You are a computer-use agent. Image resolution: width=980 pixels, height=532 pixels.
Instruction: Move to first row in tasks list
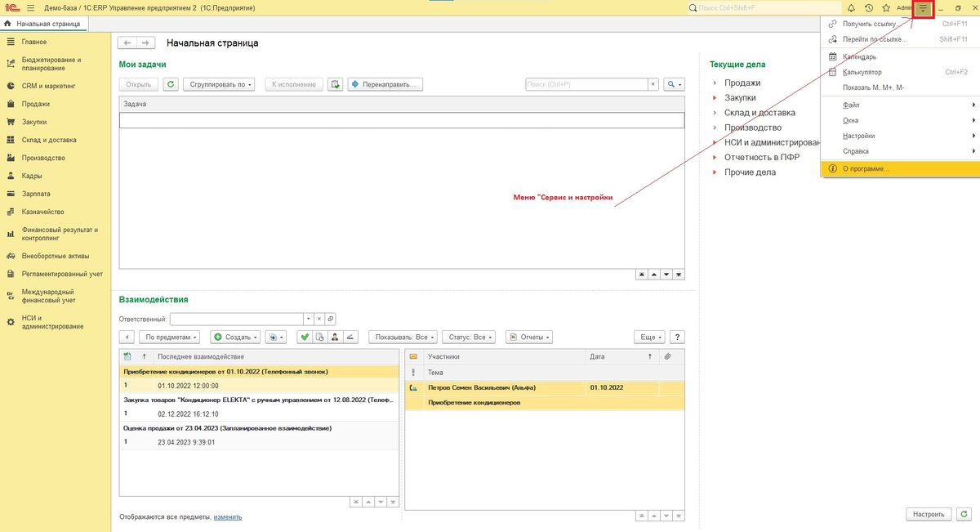[642, 275]
